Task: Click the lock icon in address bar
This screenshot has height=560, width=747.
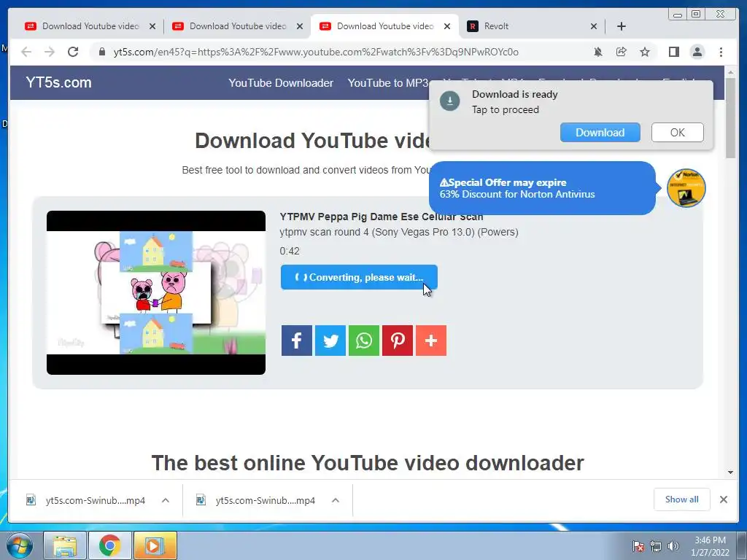Action: coord(101,52)
